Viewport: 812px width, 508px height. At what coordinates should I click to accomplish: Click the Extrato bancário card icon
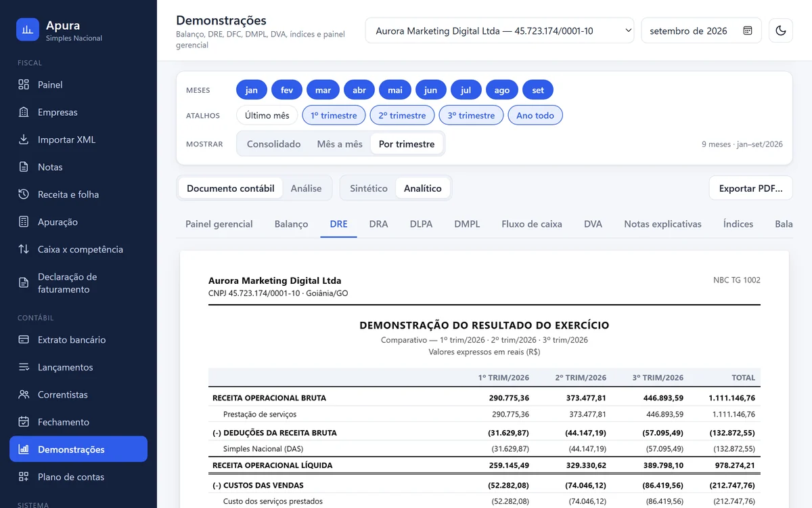(24, 340)
